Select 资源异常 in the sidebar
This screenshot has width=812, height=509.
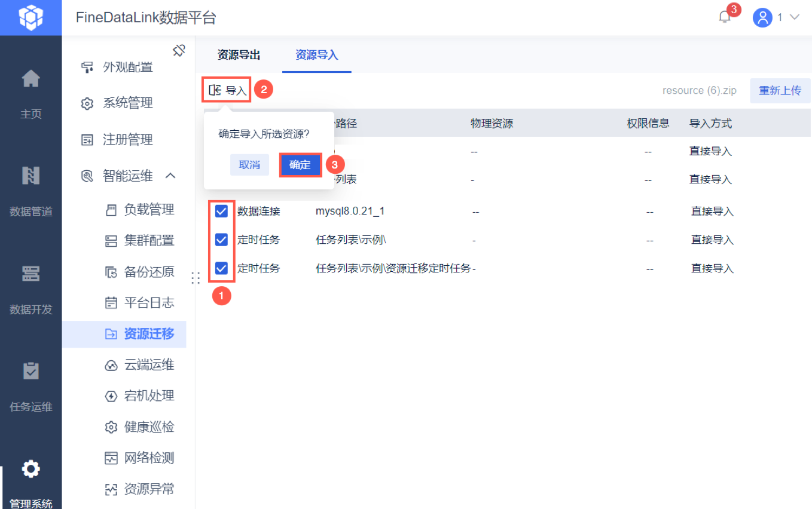pyautogui.click(x=149, y=489)
